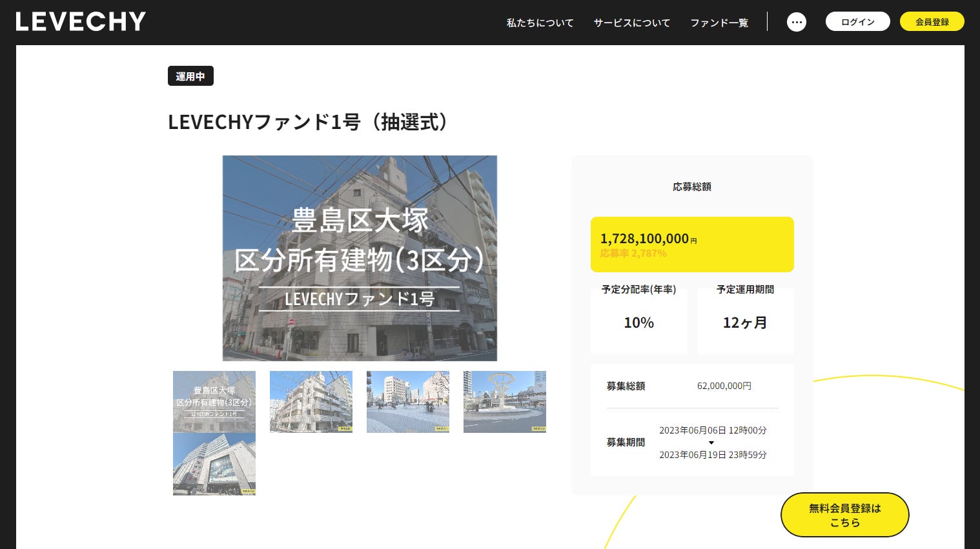The image size is (980, 549).
Task: Click the 募集総額 label
Action: (x=626, y=386)
